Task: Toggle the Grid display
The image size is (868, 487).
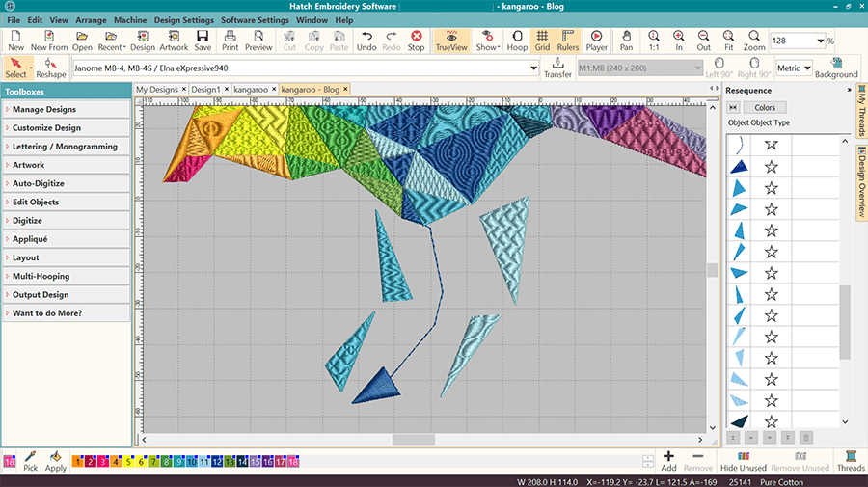Action: pos(542,40)
